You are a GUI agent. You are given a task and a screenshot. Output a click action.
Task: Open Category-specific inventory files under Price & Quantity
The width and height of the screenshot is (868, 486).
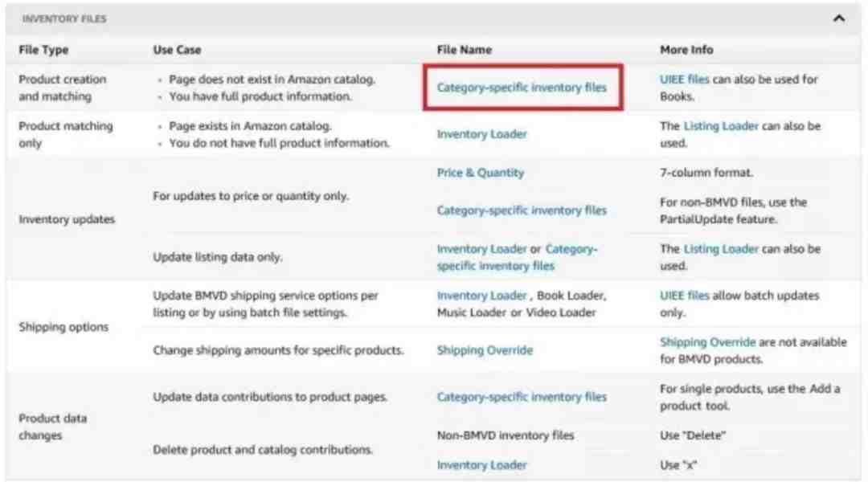point(522,210)
